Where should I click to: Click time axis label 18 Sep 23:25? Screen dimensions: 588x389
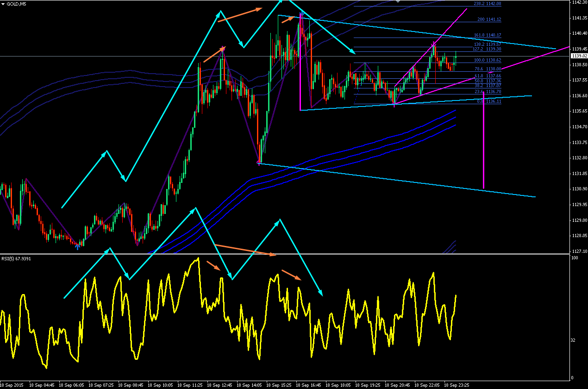[x=457, y=385]
